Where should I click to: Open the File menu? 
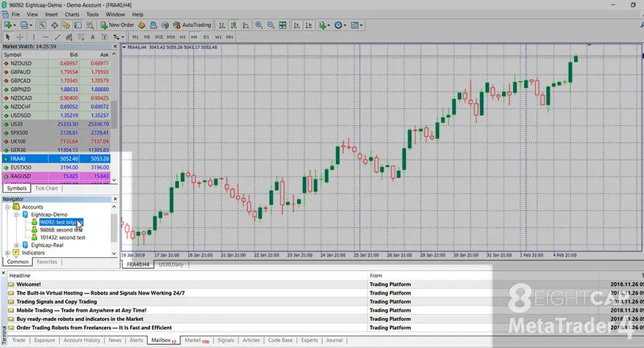(15, 15)
